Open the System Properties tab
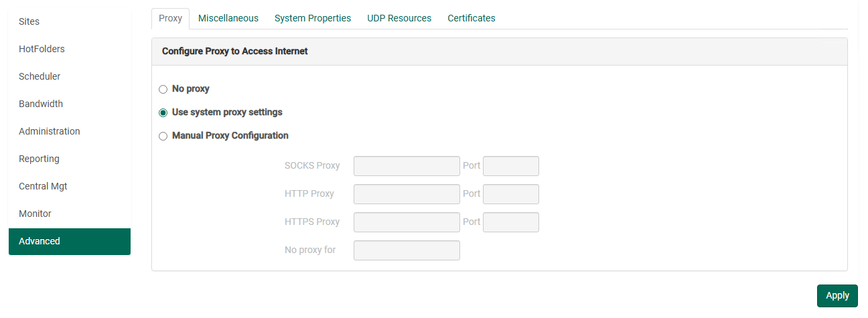This screenshot has height=318, width=868. click(313, 18)
